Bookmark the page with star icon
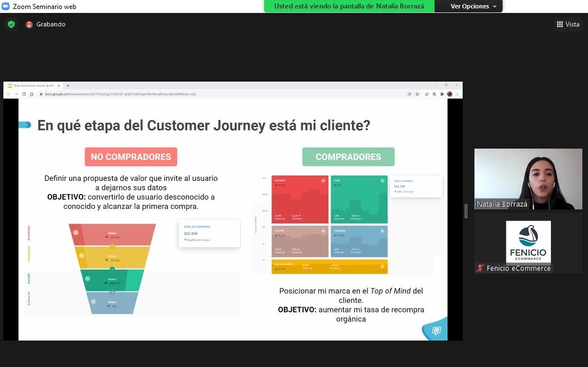 417,94
